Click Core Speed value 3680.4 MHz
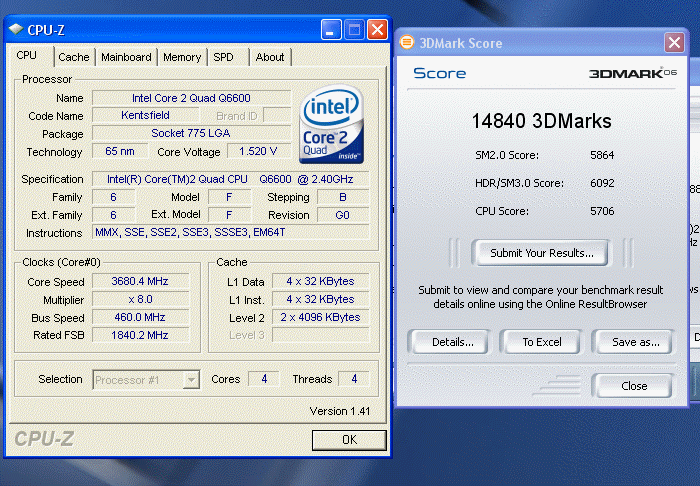700x486 pixels. pos(140,281)
